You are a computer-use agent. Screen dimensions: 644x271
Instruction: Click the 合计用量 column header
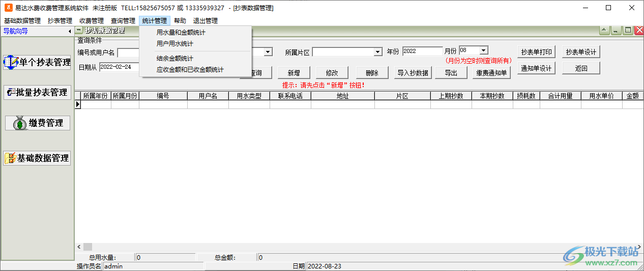pyautogui.click(x=561, y=96)
